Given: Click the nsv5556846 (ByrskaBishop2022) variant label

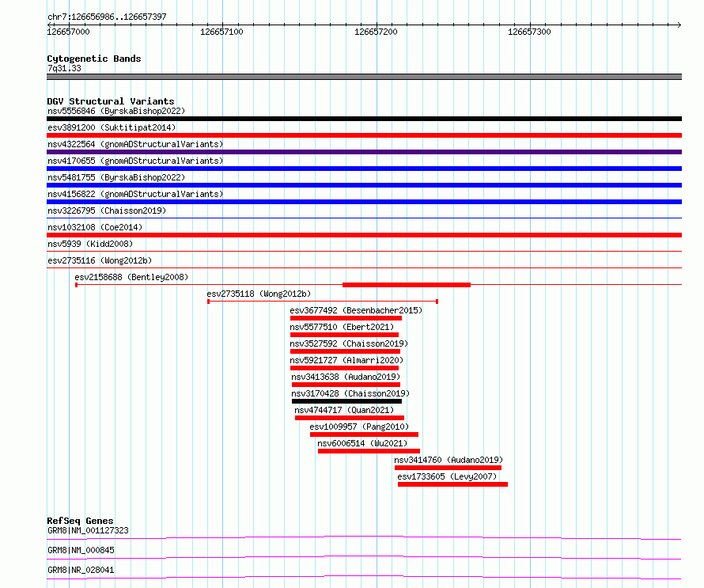Looking at the screenshot, I should pyautogui.click(x=116, y=111).
